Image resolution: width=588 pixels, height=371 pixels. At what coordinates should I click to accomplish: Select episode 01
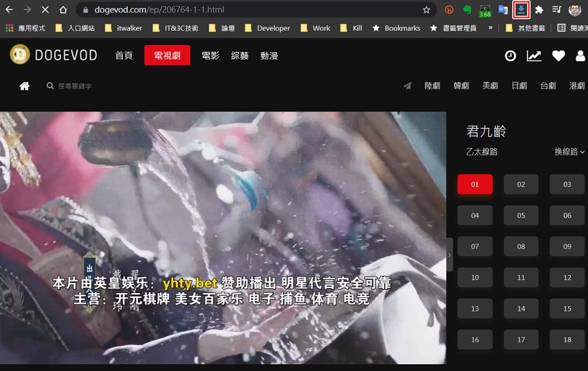(x=475, y=184)
